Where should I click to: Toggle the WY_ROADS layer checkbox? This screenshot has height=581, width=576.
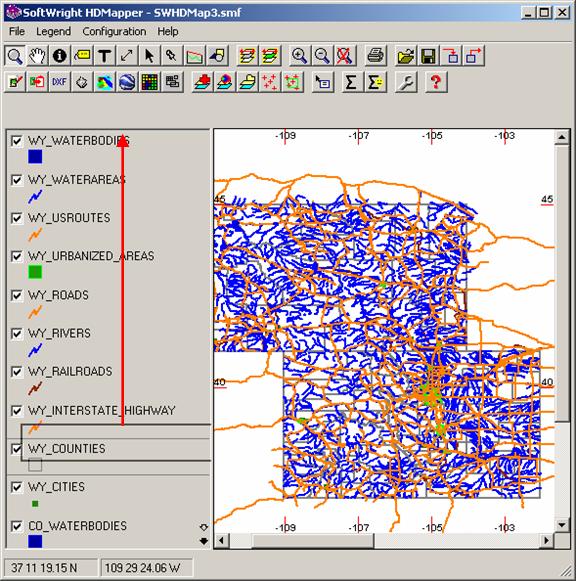(x=16, y=295)
